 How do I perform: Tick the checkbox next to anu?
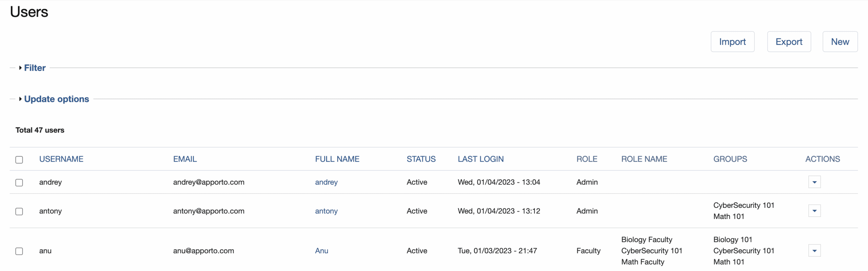(x=19, y=251)
